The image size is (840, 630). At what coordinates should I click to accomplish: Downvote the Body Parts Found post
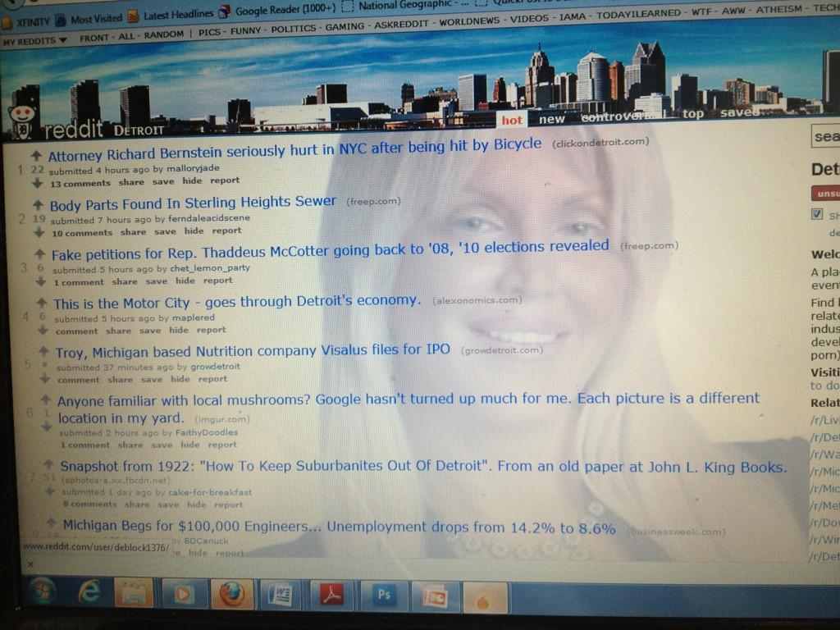click(x=39, y=232)
